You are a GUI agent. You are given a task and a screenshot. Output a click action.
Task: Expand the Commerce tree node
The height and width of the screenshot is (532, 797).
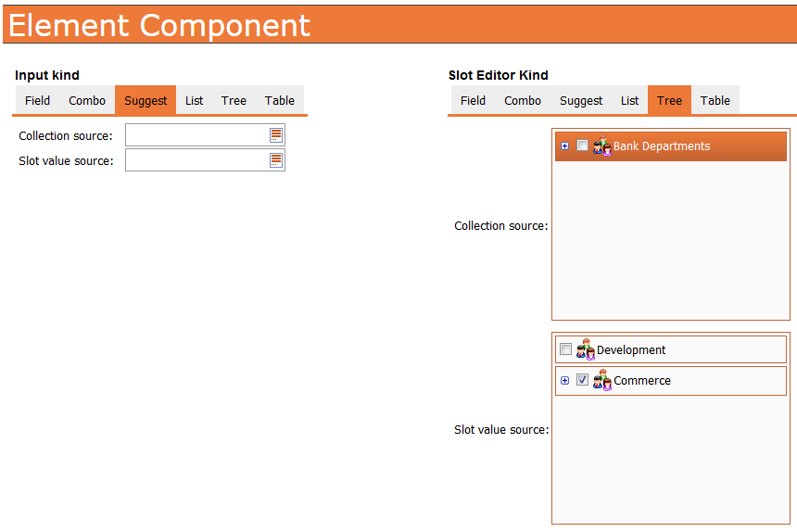(x=565, y=380)
